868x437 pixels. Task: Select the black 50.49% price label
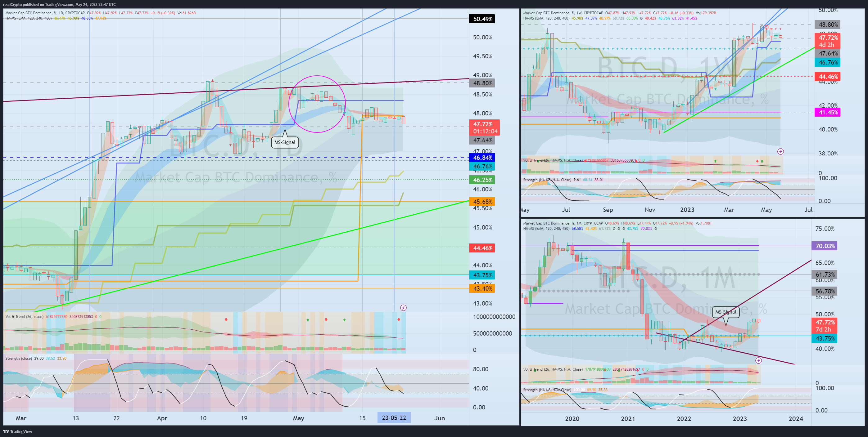pyautogui.click(x=482, y=19)
